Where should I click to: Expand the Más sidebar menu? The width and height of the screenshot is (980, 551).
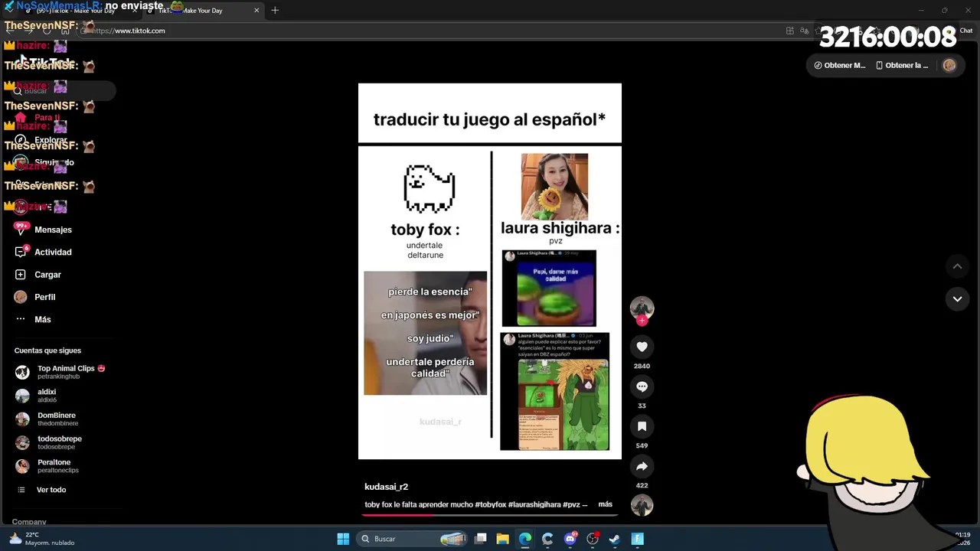[x=33, y=319]
